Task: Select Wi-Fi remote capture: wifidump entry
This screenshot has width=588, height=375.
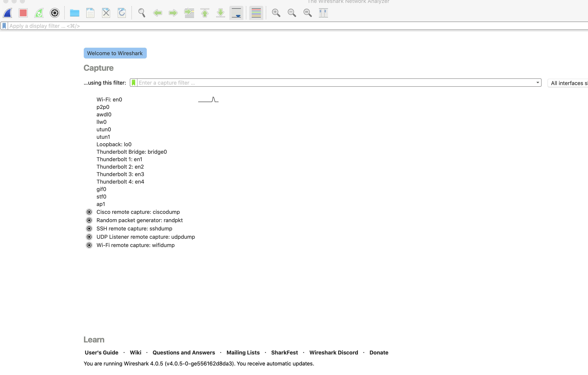Action: click(x=136, y=245)
